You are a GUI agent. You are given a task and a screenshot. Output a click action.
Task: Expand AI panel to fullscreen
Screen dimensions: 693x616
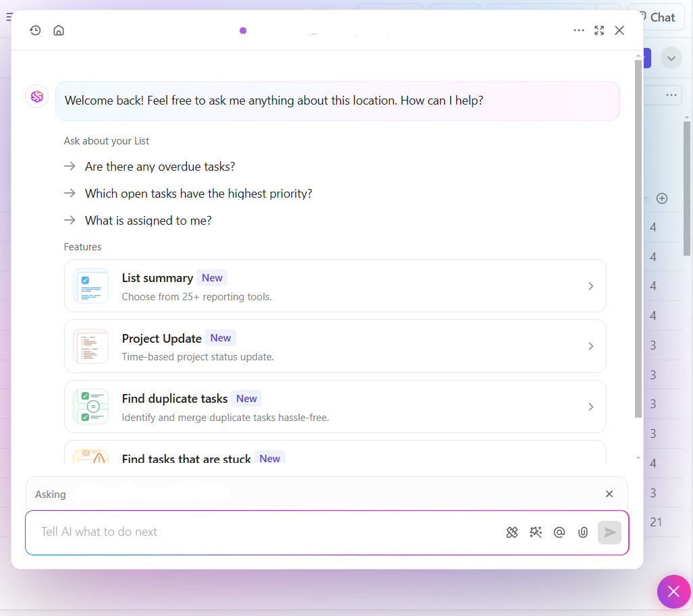(x=599, y=30)
